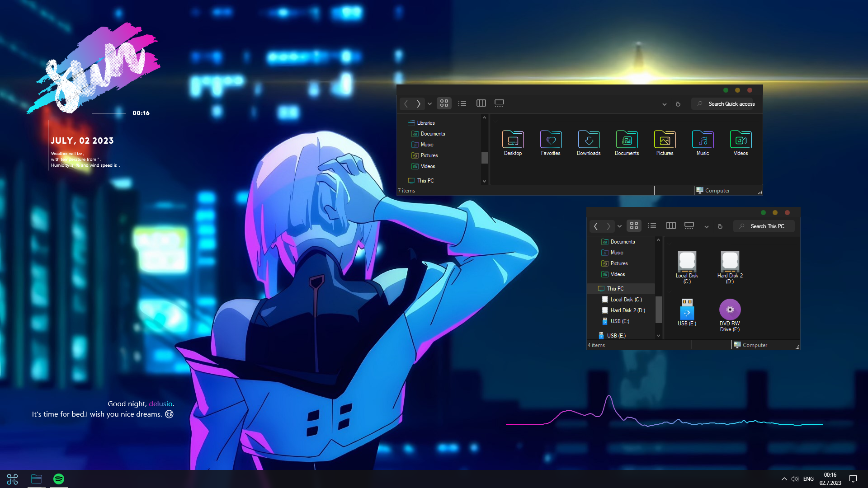Image resolution: width=868 pixels, height=488 pixels.
Task: Open the navigation history dropdown in Quick access window
Action: click(x=429, y=103)
